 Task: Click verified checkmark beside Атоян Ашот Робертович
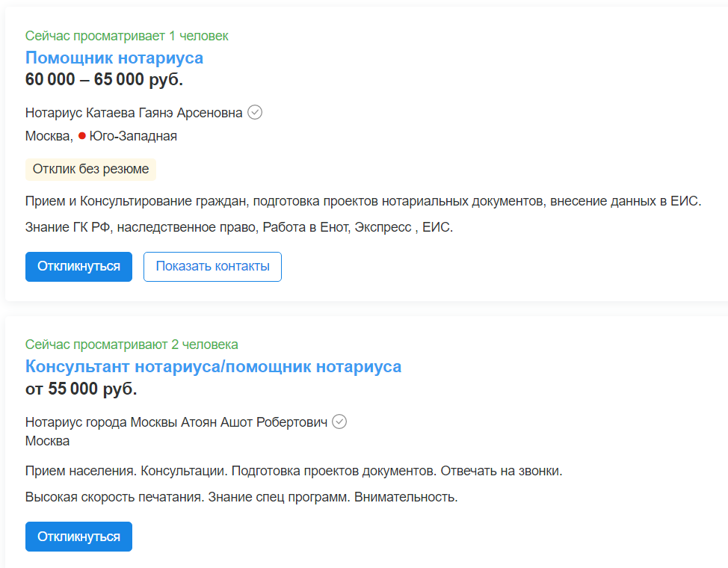point(339,422)
